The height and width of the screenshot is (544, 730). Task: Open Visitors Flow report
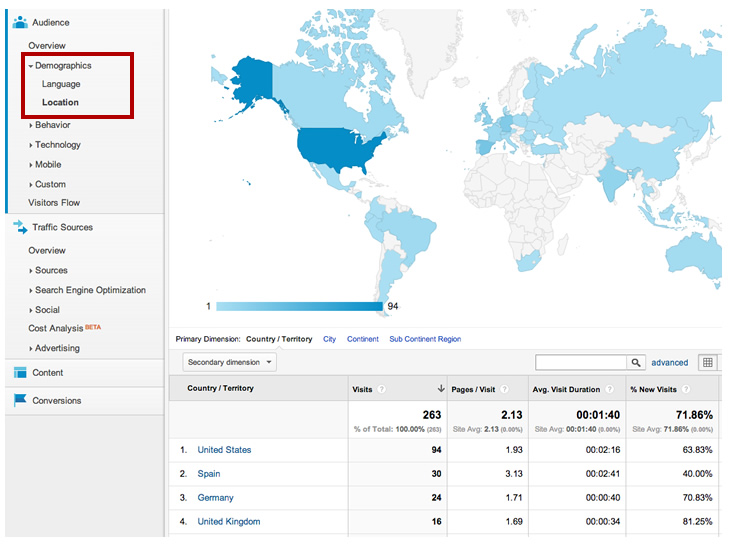click(x=54, y=203)
